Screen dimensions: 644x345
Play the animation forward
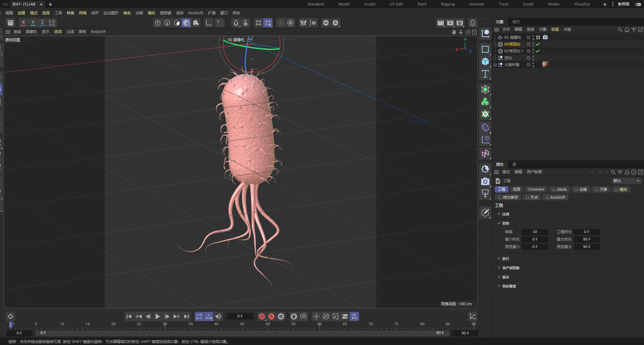pos(157,316)
